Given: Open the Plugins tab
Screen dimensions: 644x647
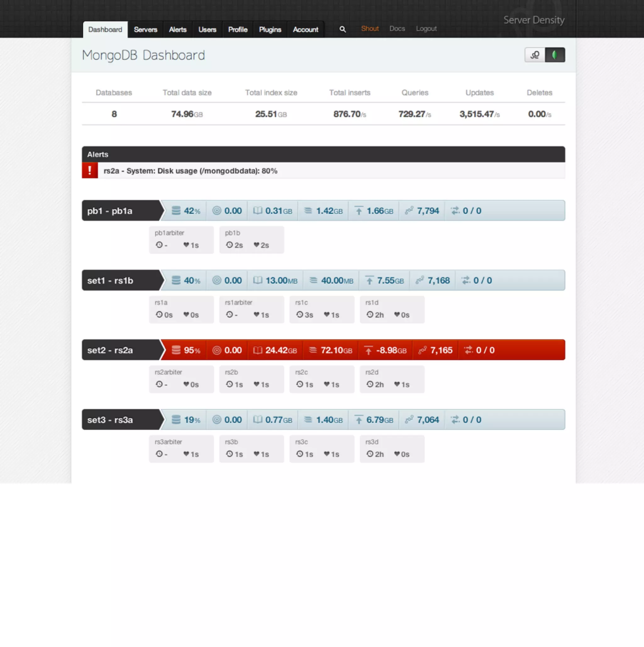Looking at the screenshot, I should pos(270,30).
